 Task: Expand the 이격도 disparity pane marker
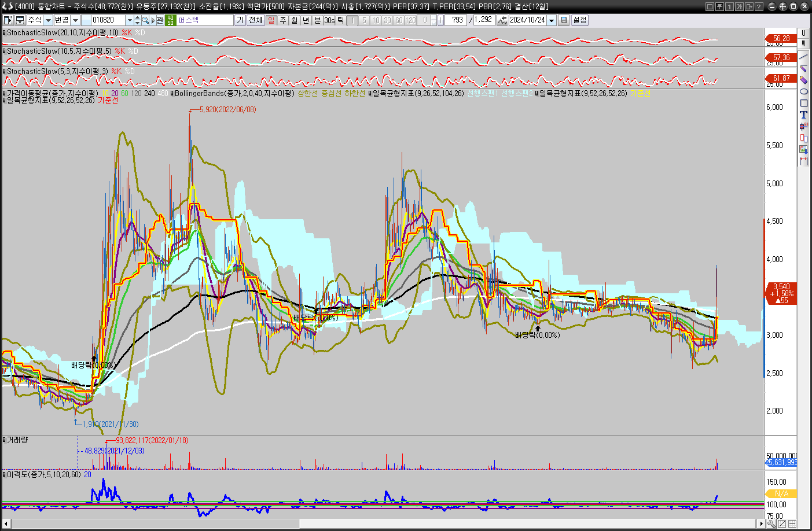click(4, 474)
